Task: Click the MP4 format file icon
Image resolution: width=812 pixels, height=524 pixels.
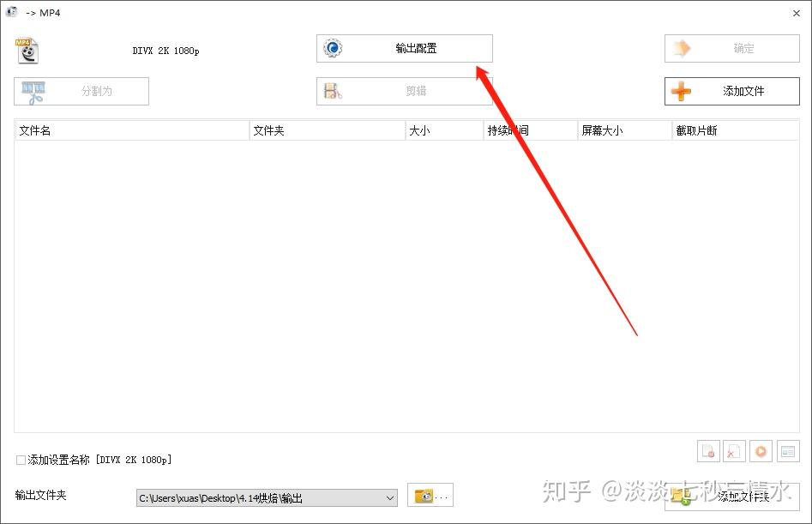Action: coord(27,51)
